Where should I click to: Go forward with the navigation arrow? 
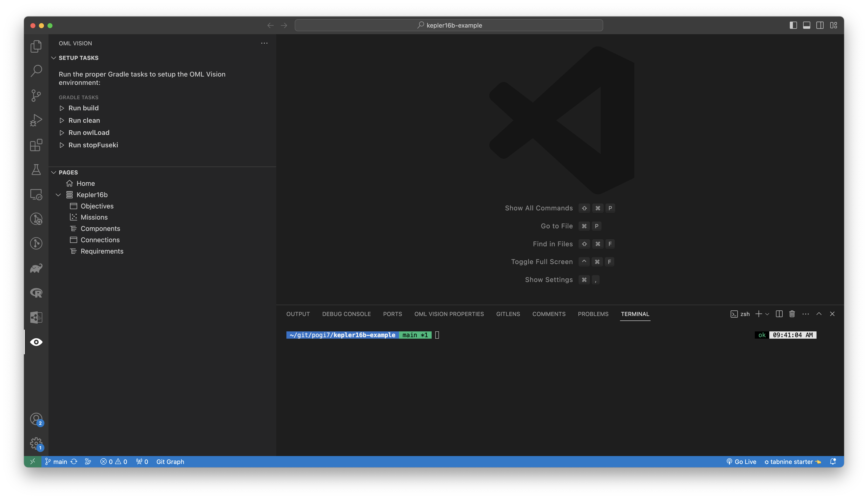[284, 25]
